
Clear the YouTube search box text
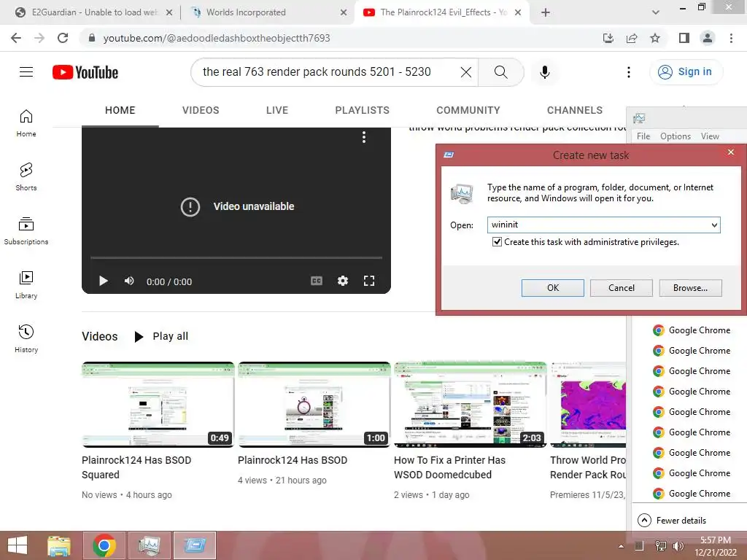pos(466,72)
